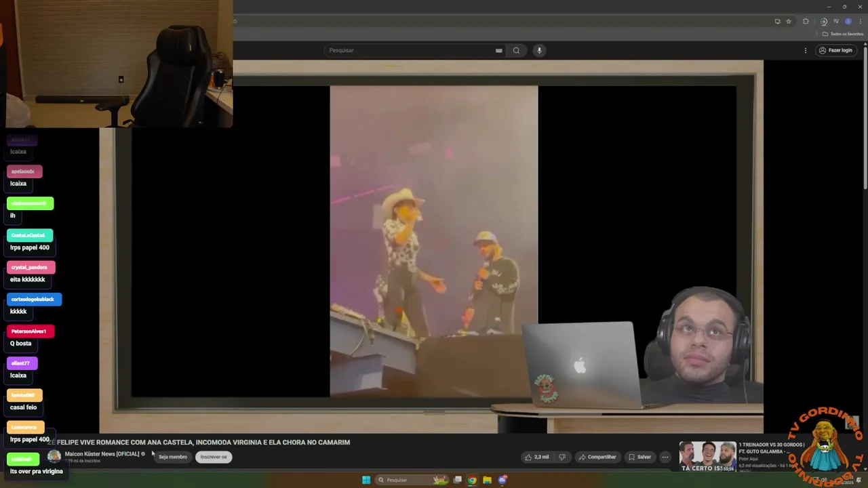
Task: Open Task View on the taskbar
Action: point(458,480)
